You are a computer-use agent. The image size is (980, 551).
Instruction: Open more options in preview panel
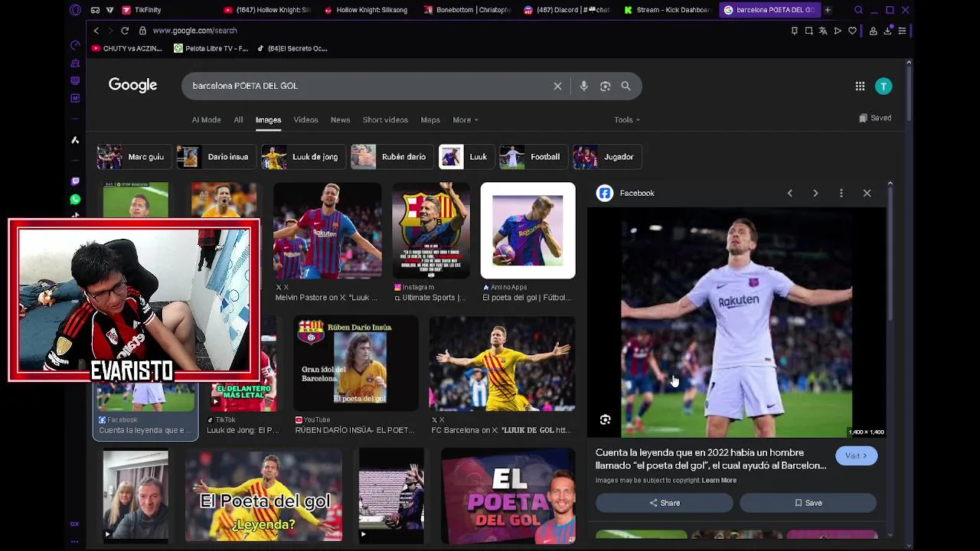841,193
